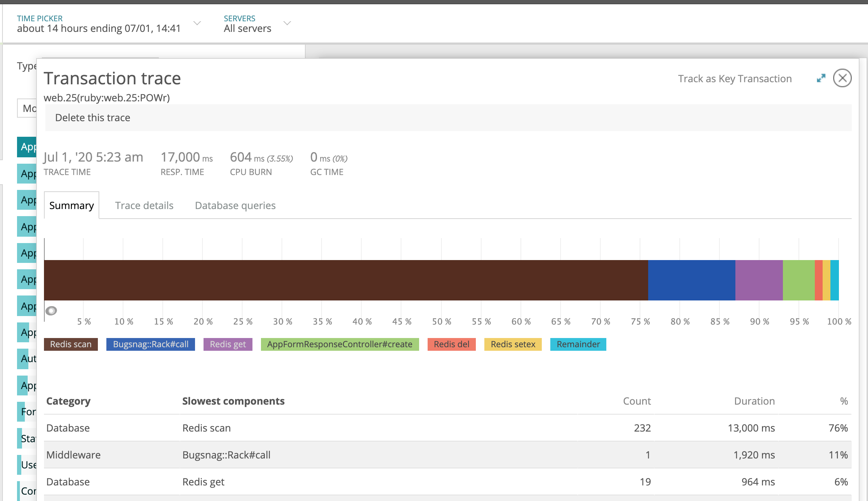Image resolution: width=868 pixels, height=501 pixels.
Task: Click the brown Redis scan bar segment
Action: (346, 280)
